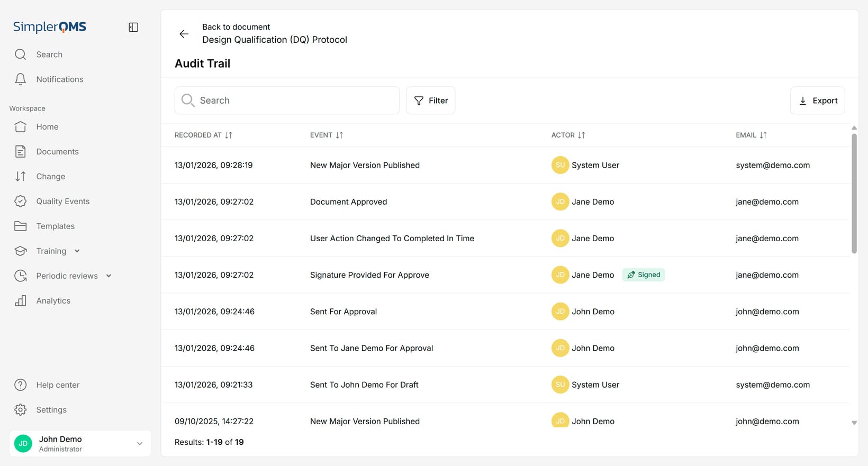The image size is (868, 466).
Task: Select "Signature Provided For Approve" event
Action: click(x=369, y=275)
